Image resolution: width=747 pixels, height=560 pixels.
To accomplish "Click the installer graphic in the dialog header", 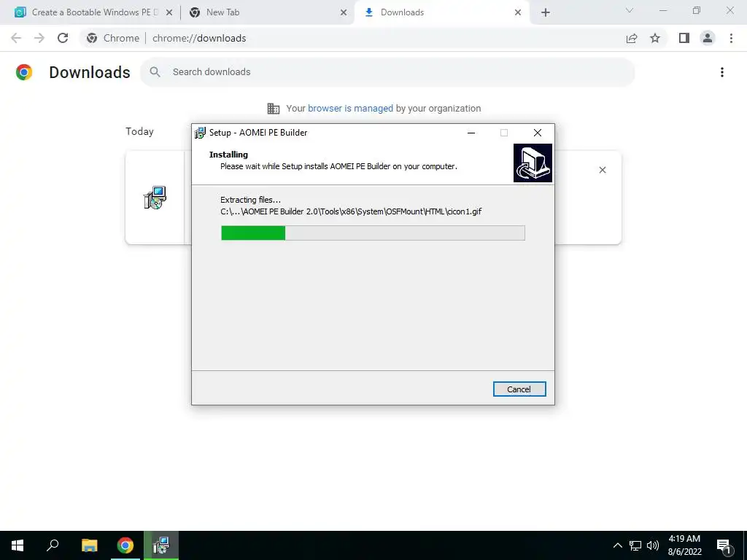I will click(533, 163).
